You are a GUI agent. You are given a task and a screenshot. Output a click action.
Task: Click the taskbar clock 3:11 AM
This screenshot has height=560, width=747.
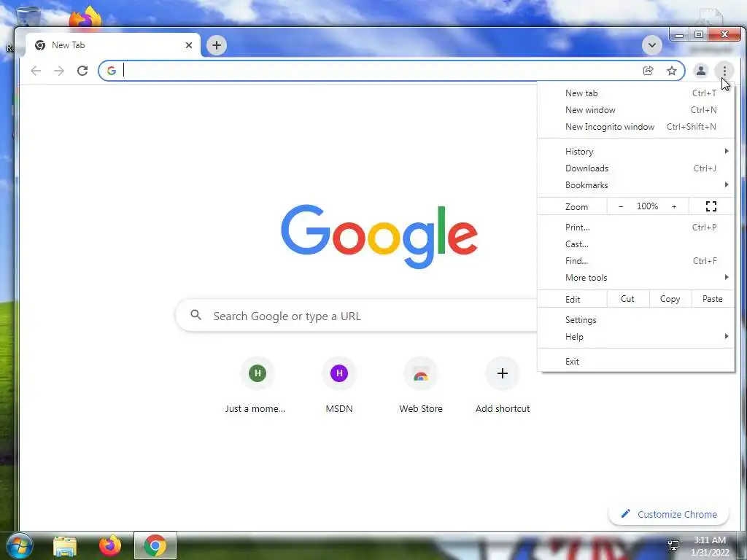pyautogui.click(x=709, y=540)
